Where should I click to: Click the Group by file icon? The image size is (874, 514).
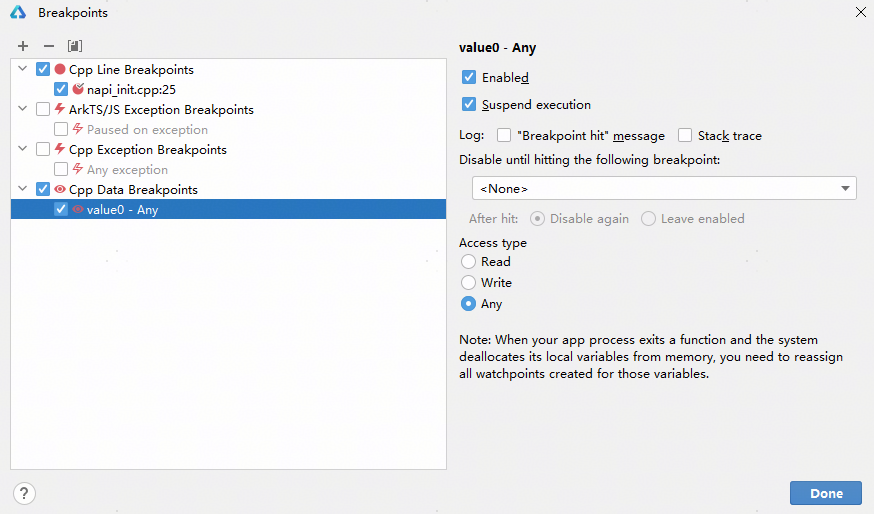(75, 46)
